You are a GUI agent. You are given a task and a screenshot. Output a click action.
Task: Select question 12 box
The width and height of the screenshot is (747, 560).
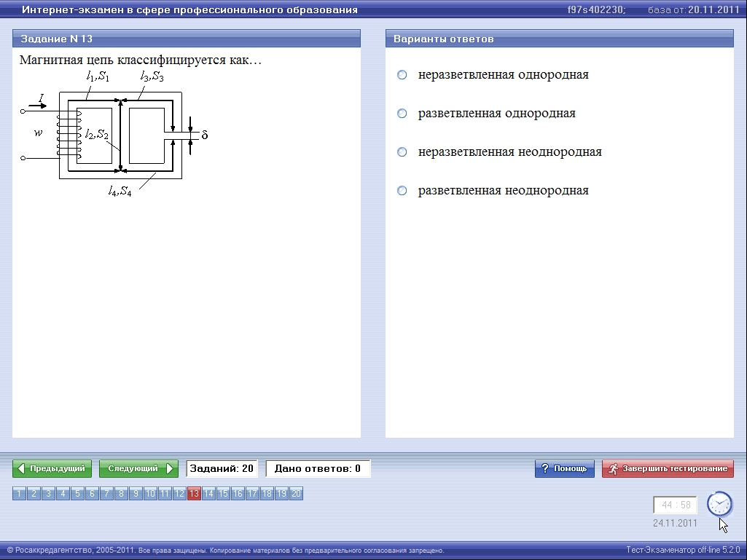179,493
